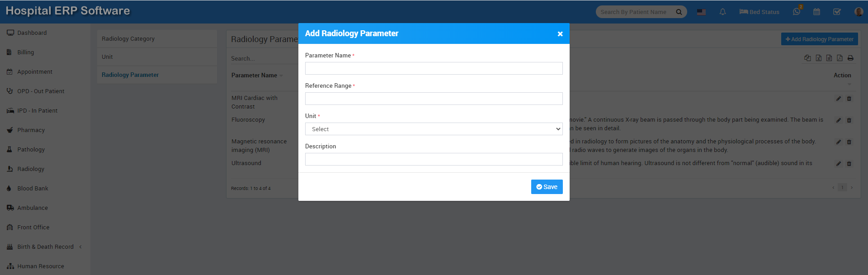Go to Pharmacy in sidebar
The width and height of the screenshot is (868, 275).
tap(31, 130)
